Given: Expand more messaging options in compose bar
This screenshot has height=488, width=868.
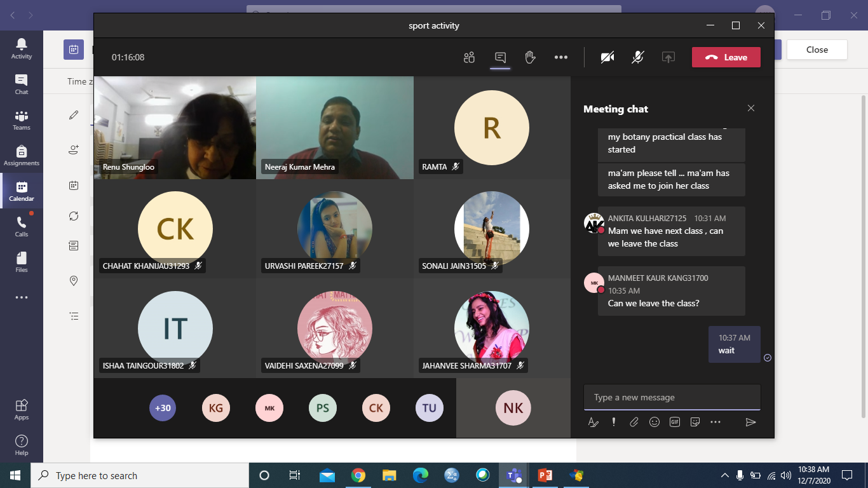Looking at the screenshot, I should coord(715,422).
